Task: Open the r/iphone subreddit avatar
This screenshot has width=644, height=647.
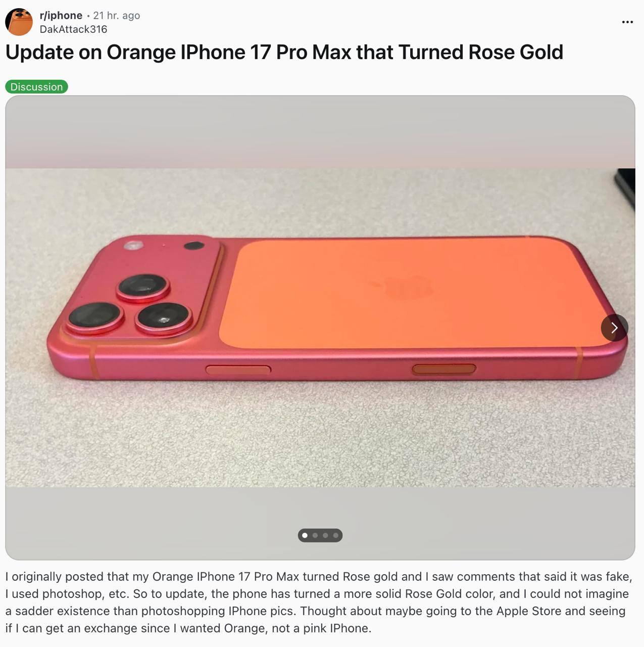Action: point(19,22)
